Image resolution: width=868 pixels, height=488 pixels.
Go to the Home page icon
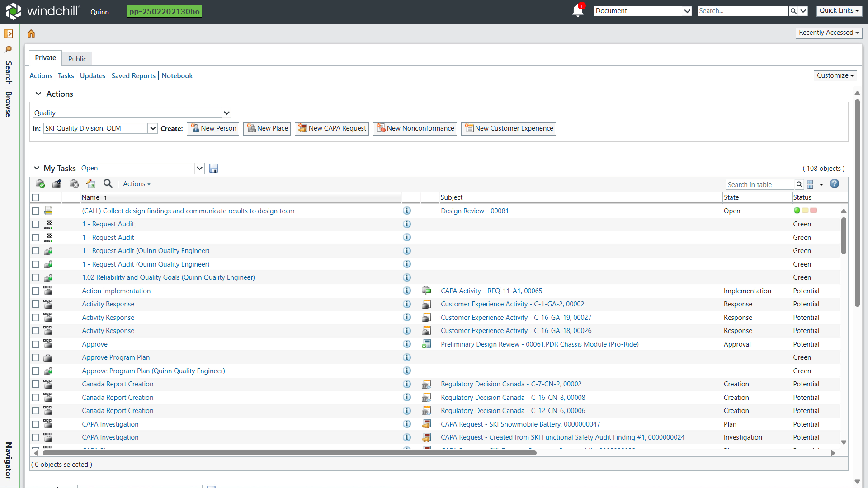[31, 33]
